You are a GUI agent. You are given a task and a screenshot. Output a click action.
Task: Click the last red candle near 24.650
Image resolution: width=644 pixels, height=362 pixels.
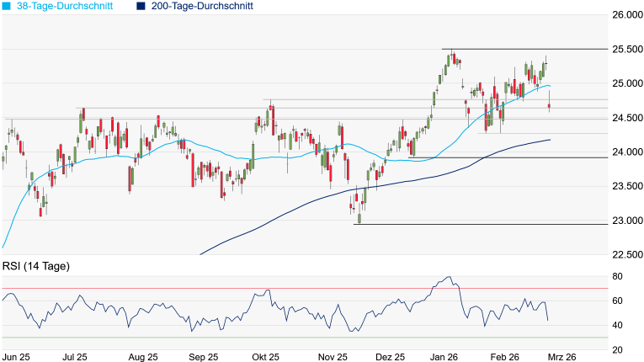(550, 106)
